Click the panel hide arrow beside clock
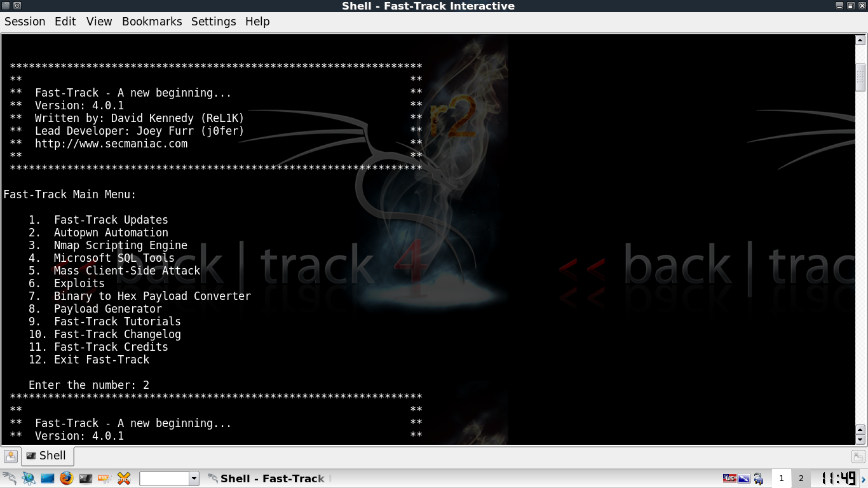This screenshot has width=868, height=488. (864, 479)
